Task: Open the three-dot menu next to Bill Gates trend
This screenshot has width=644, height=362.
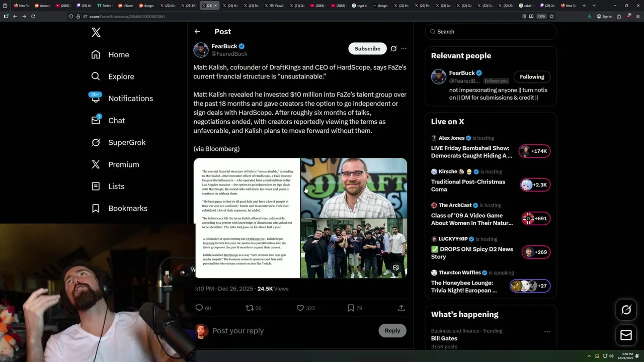Action: (x=547, y=332)
